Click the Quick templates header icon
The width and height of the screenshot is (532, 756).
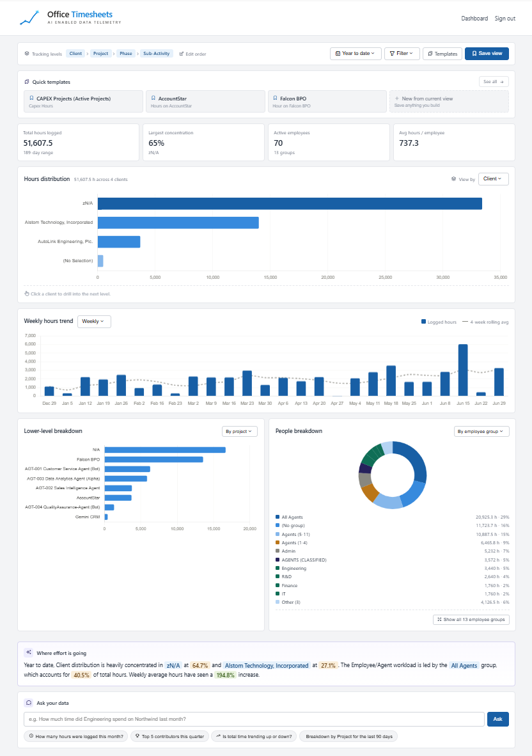point(27,82)
